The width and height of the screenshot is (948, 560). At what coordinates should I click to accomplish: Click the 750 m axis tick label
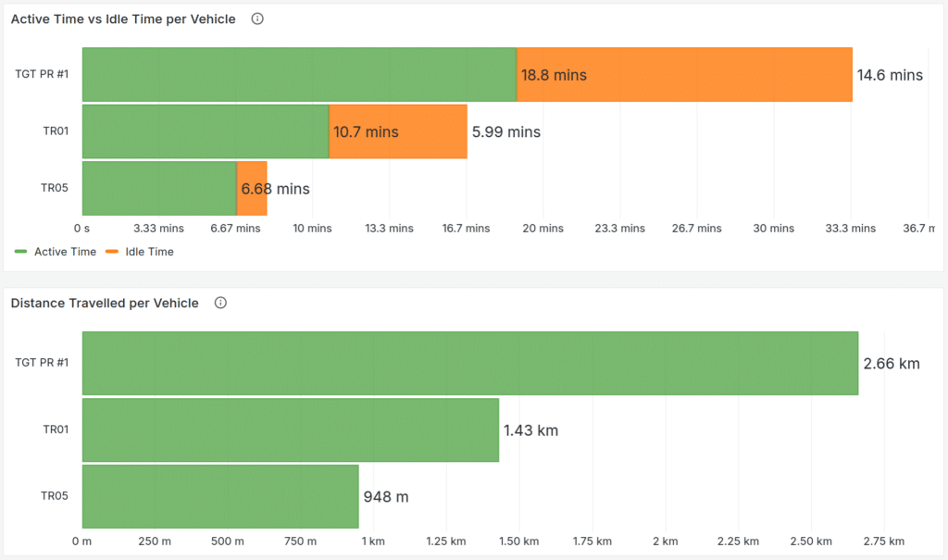pyautogui.click(x=300, y=541)
